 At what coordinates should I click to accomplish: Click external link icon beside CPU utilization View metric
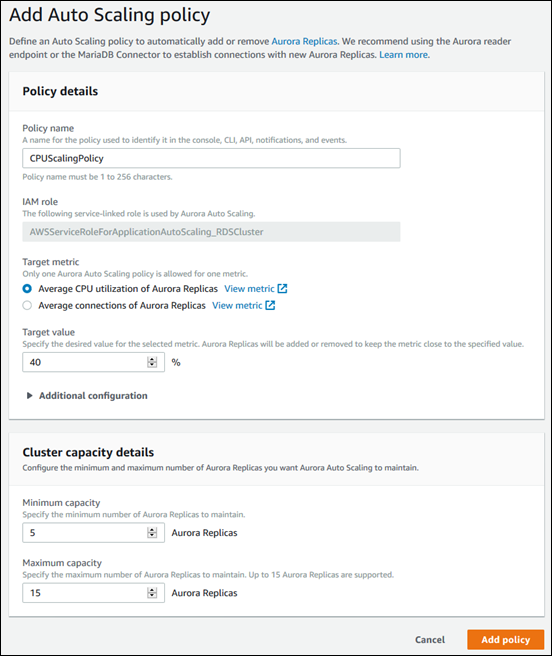click(282, 288)
